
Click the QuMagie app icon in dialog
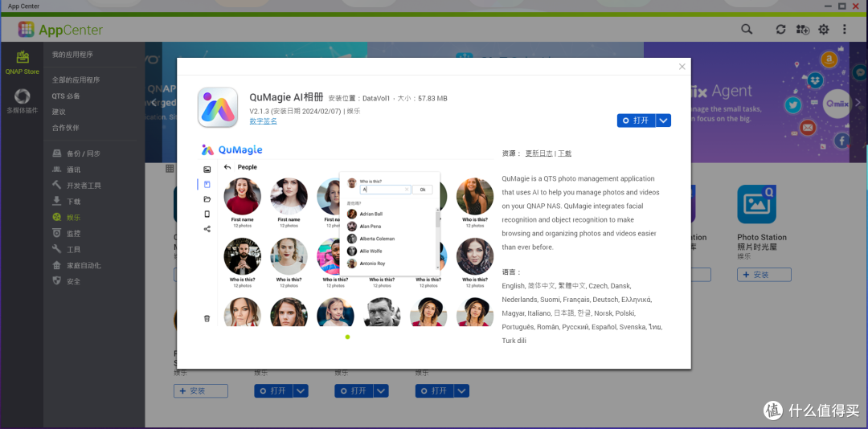coord(218,108)
